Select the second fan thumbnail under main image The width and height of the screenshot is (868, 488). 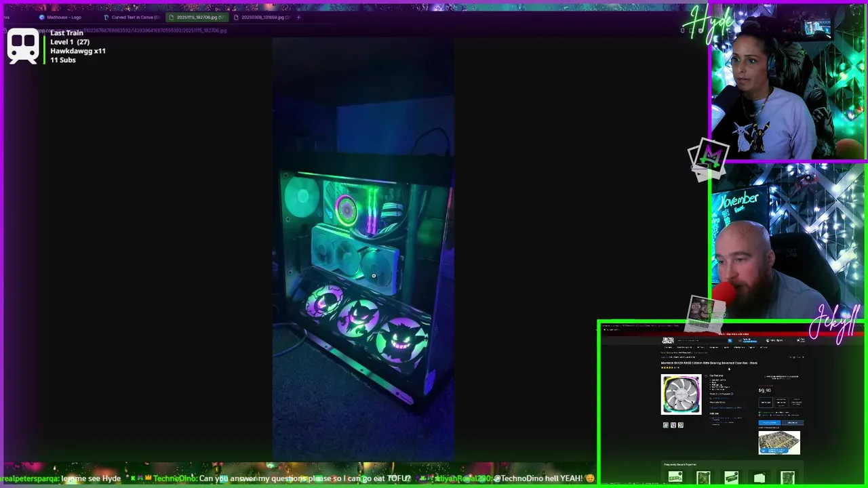[x=673, y=425]
